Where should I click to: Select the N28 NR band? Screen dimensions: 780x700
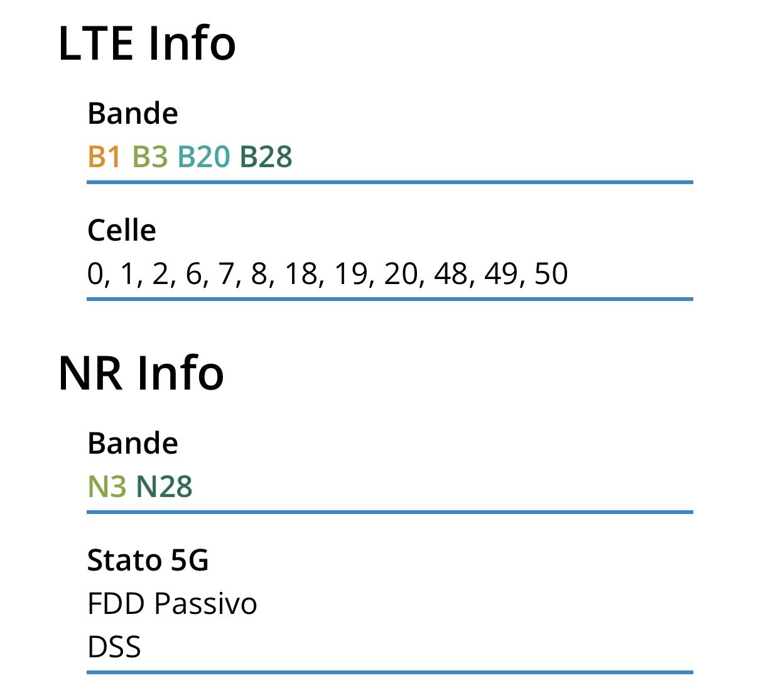click(x=164, y=486)
